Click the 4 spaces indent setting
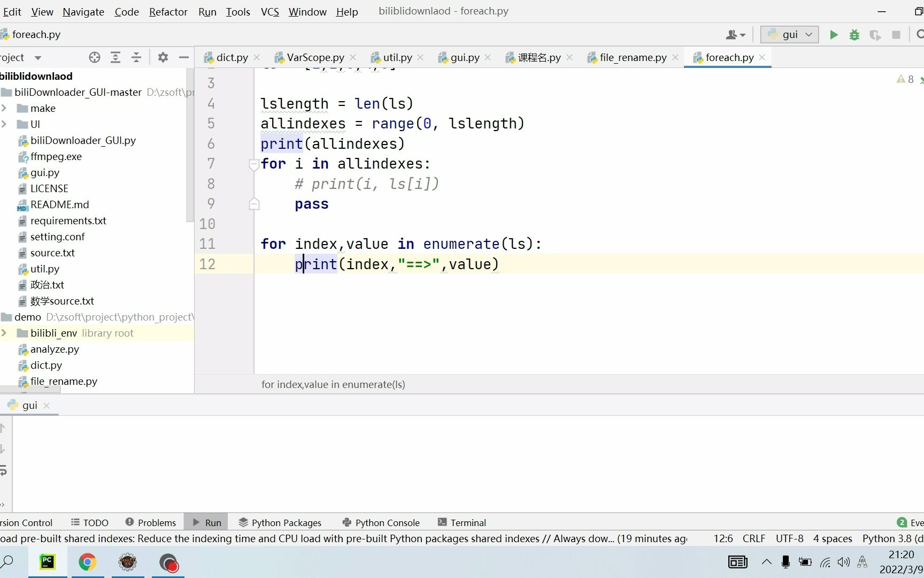This screenshot has width=924, height=578. (832, 538)
